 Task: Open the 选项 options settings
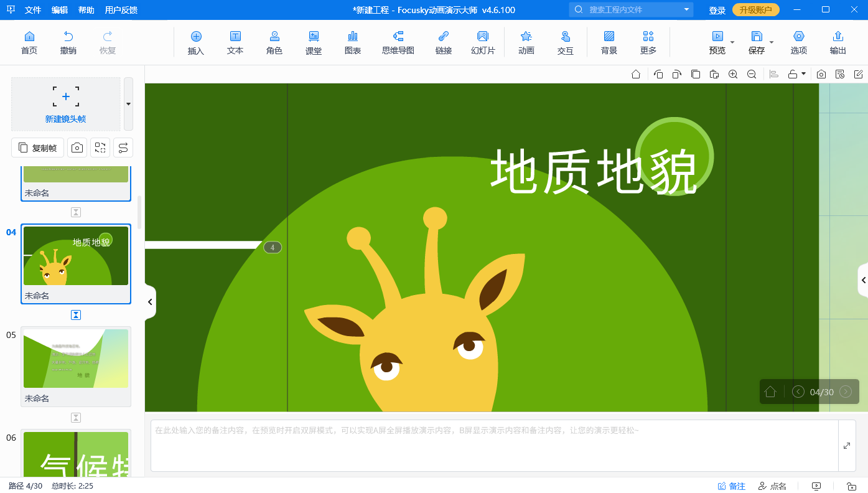[799, 43]
